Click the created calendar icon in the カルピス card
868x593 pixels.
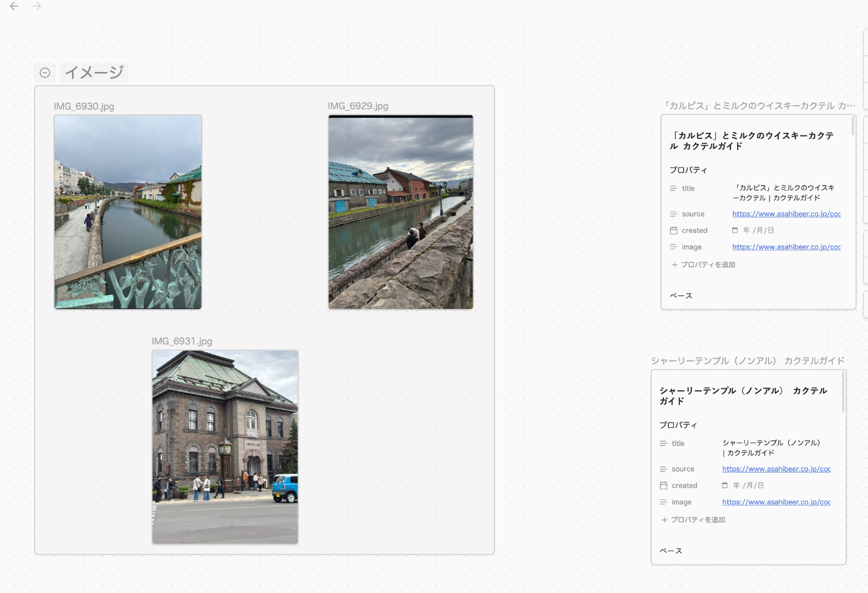point(673,231)
